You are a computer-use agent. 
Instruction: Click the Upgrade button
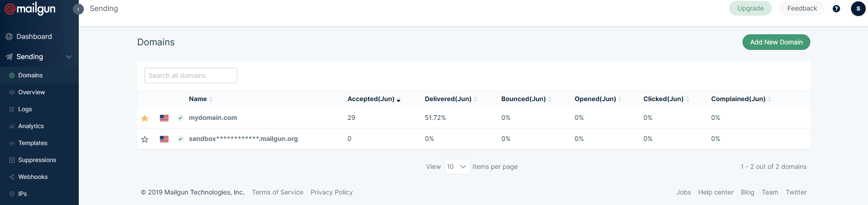coord(750,8)
